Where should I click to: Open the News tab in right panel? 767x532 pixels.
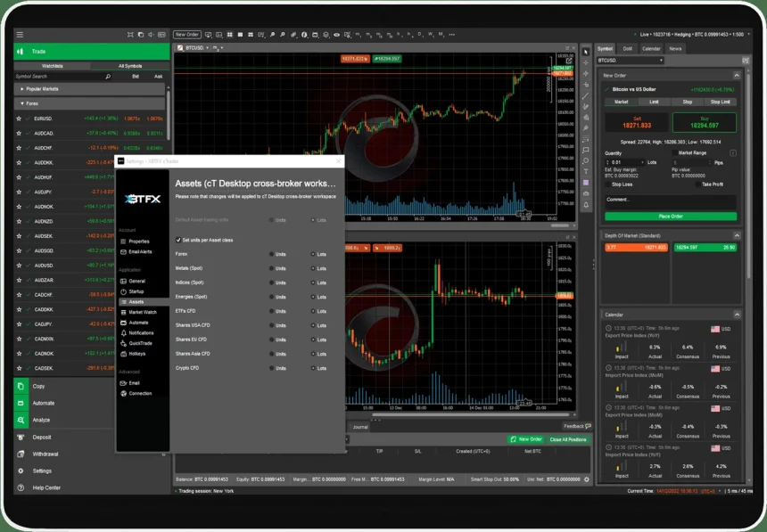click(675, 48)
